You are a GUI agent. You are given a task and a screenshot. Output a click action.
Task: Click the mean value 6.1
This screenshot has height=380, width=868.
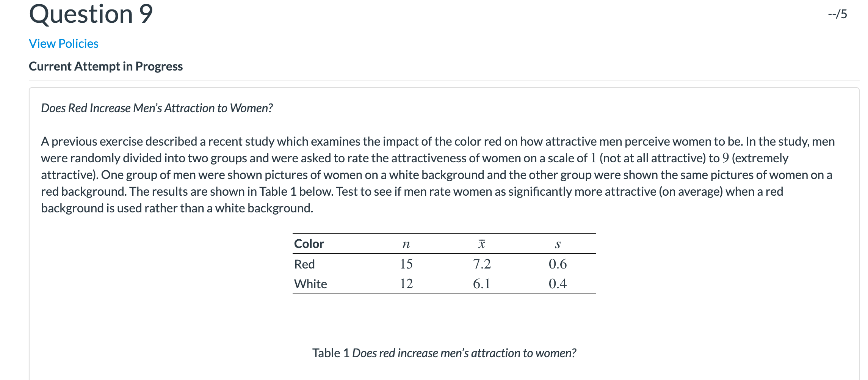[x=482, y=284]
